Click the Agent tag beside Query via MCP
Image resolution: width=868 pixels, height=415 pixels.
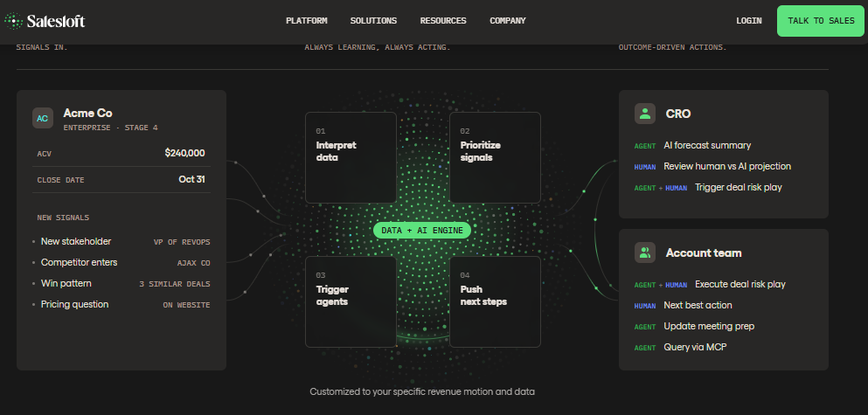click(645, 348)
